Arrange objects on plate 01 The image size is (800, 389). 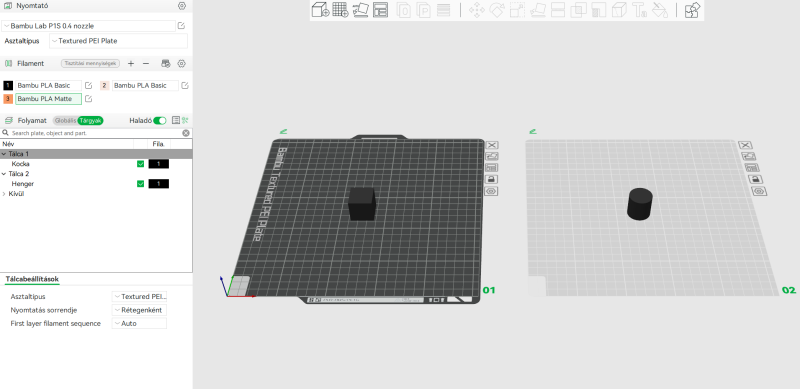[x=492, y=168]
